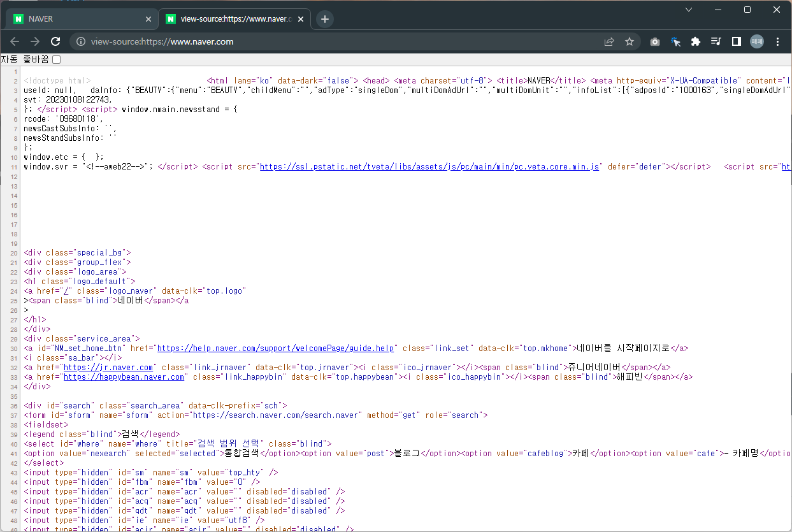Go back to the previous page
Viewport: 792px width, 532px height.
(x=15, y=41)
